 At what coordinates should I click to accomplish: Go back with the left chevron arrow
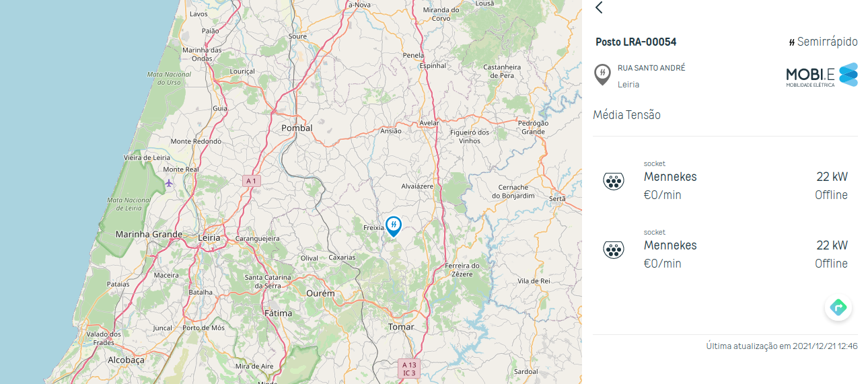(x=599, y=7)
